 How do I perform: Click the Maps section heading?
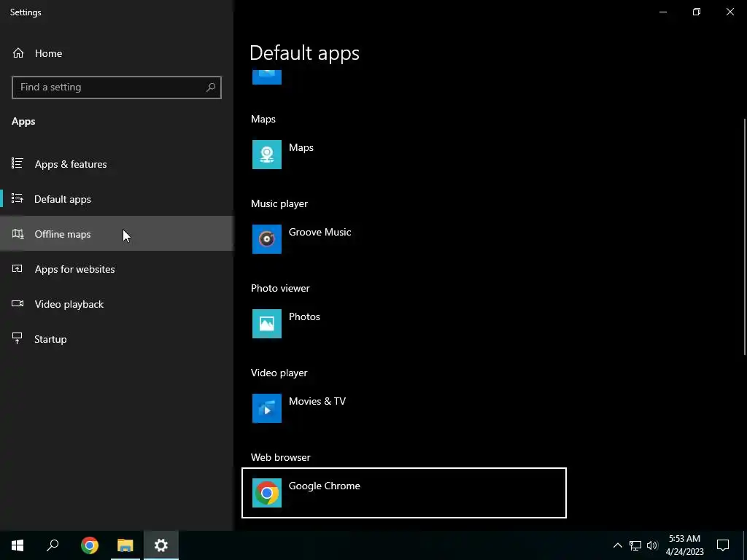263,119
